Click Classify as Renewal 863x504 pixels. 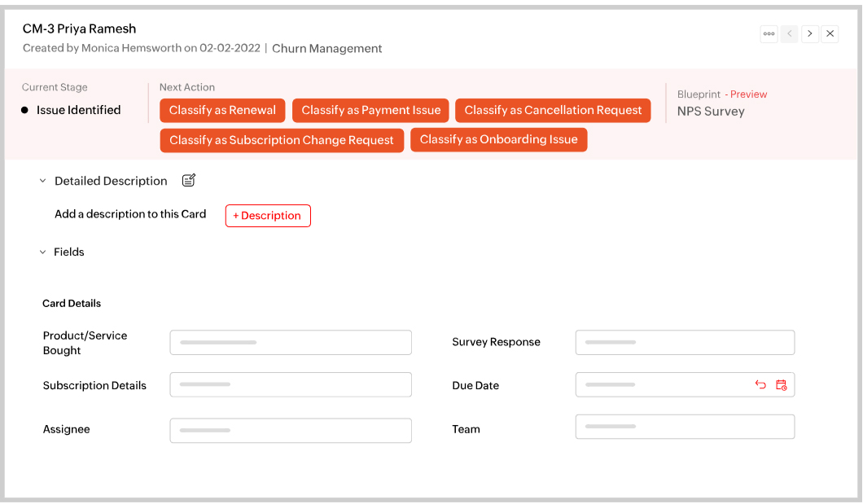point(222,110)
